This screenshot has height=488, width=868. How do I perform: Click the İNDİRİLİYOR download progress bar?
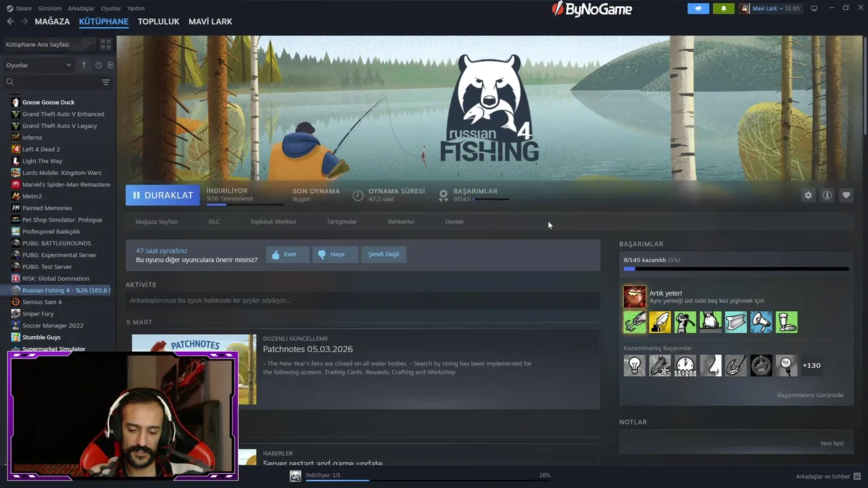coord(245,204)
